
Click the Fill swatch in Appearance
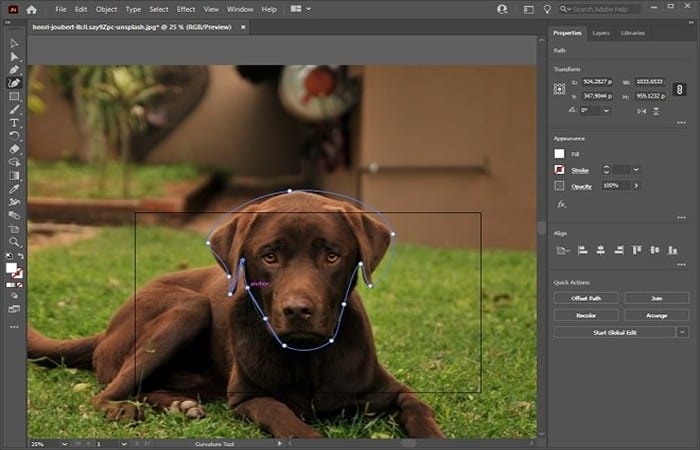click(x=559, y=154)
